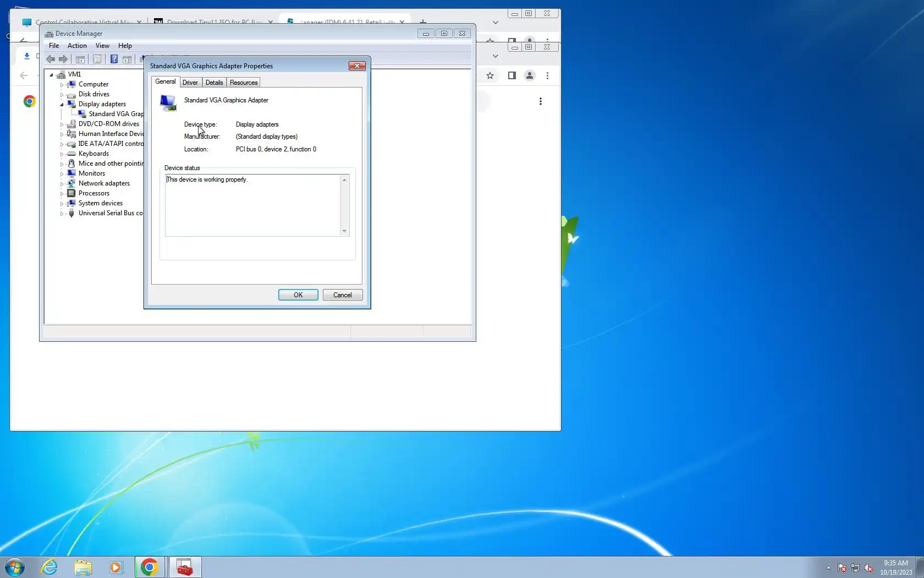
Task: Click Chrome's bookmark star icon
Action: click(490, 75)
